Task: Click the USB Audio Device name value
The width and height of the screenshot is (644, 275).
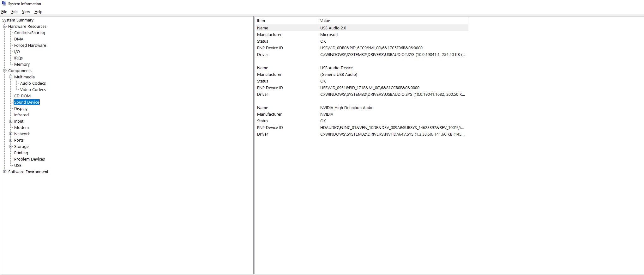Action: (336, 68)
